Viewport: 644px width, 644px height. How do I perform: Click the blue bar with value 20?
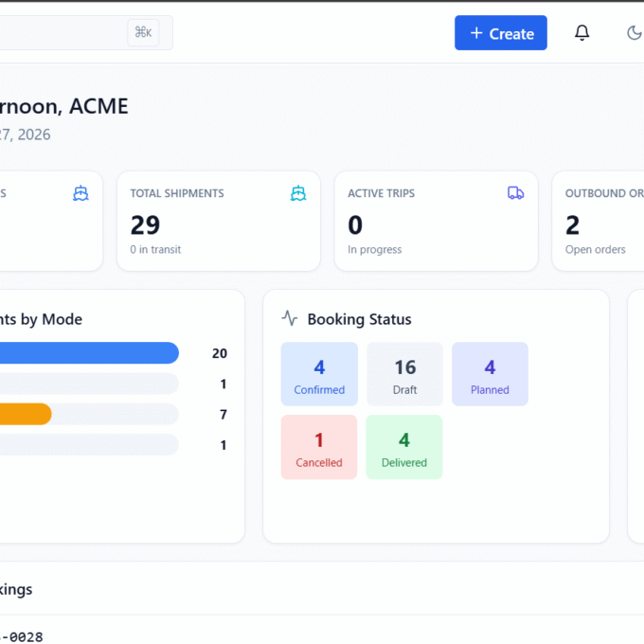[x=89, y=353]
